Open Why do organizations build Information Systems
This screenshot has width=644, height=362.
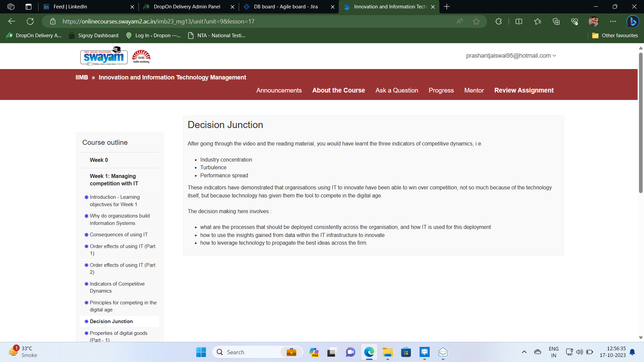coord(119,220)
